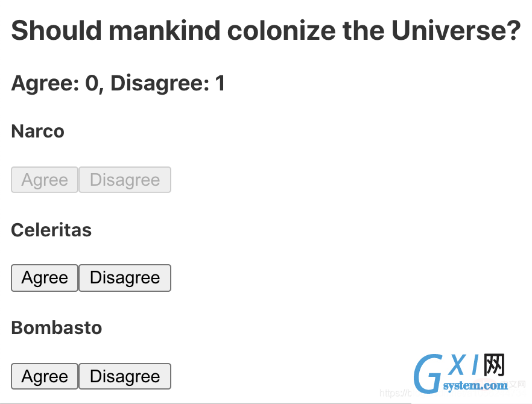Image resolution: width=532 pixels, height=404 pixels.
Task: Click the black Chinese 网 character in logo
Action: click(x=495, y=365)
